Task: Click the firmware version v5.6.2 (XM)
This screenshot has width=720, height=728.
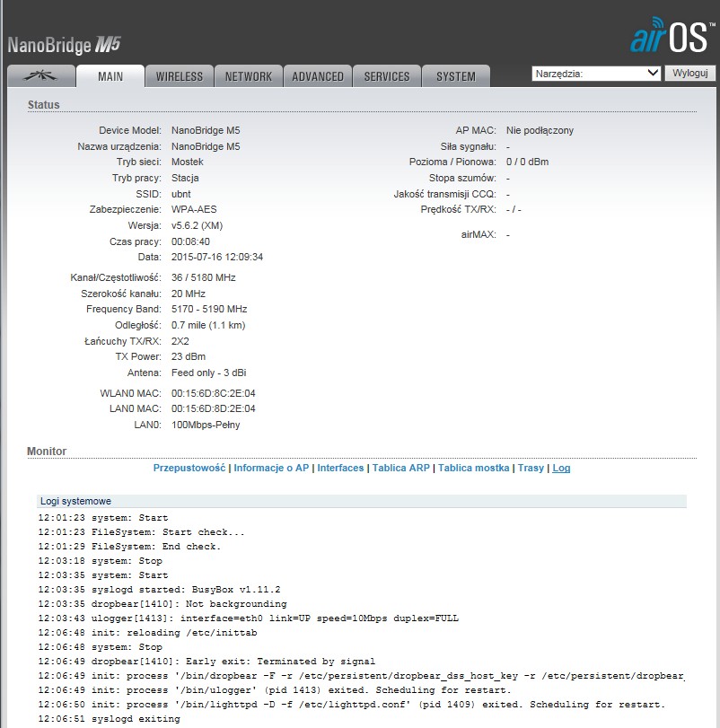Action: click(x=197, y=225)
